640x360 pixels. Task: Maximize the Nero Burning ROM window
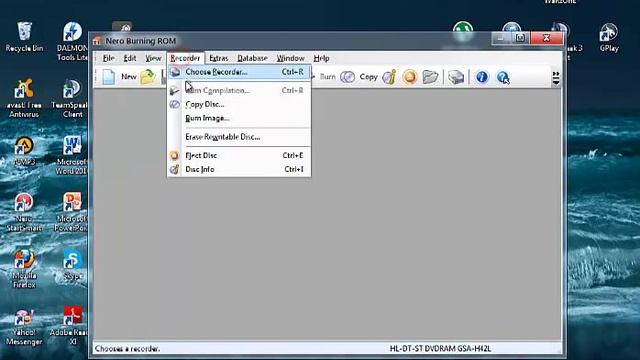pos(520,38)
